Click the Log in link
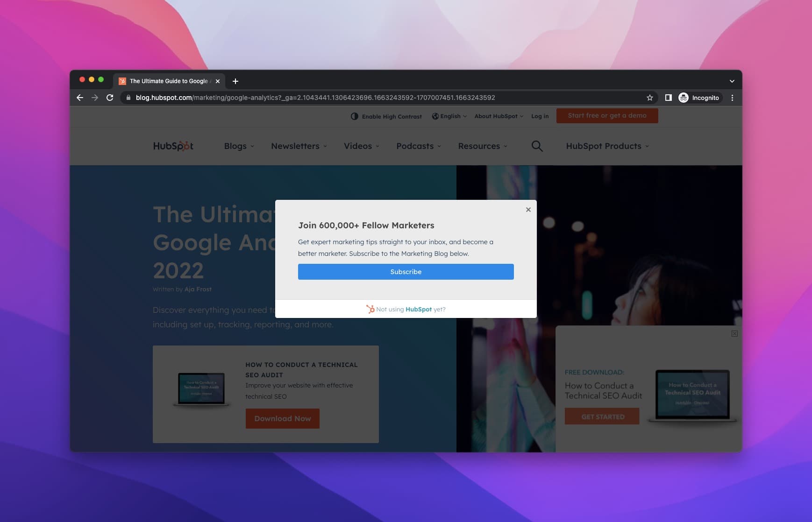The image size is (812, 522). (x=540, y=116)
